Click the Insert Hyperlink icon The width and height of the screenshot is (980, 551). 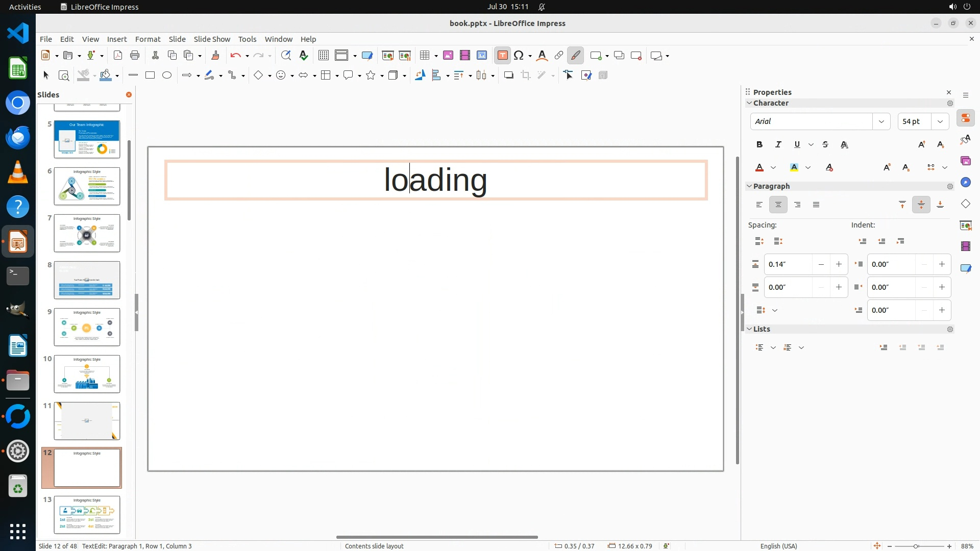(559, 56)
